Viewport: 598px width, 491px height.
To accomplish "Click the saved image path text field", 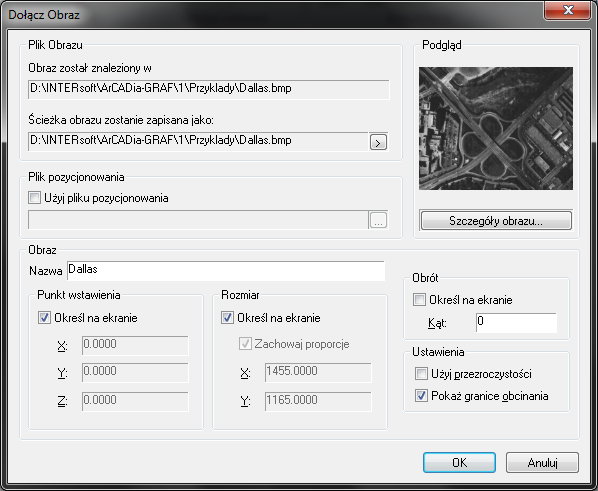I will coord(198,141).
